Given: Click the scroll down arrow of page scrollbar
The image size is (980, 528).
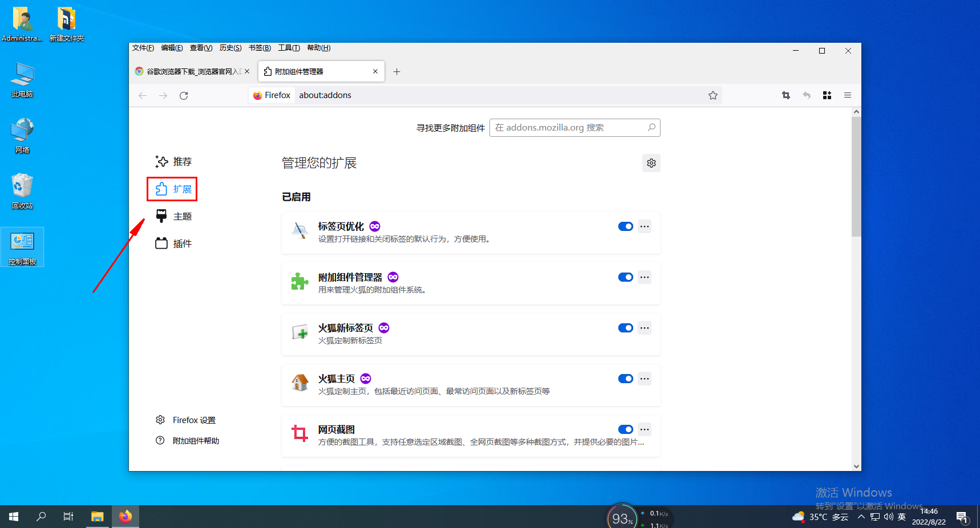Looking at the screenshot, I should click(856, 466).
